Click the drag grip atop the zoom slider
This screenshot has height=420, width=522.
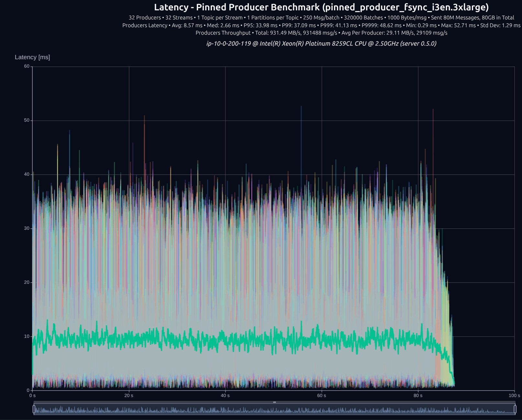274,402
